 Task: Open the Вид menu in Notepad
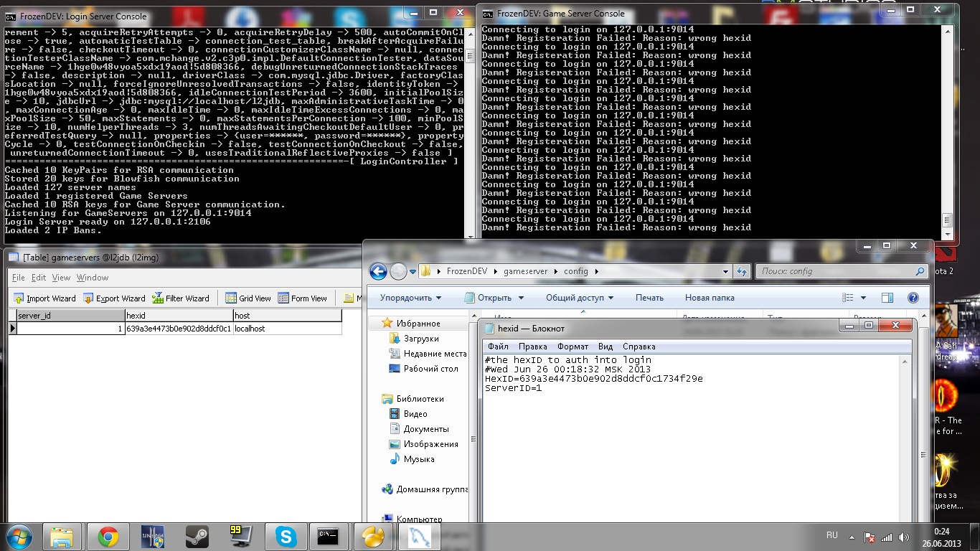pyautogui.click(x=606, y=347)
